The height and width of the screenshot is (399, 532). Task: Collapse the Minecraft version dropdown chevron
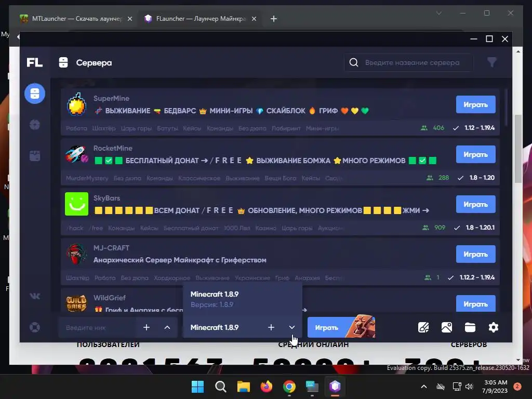click(292, 327)
